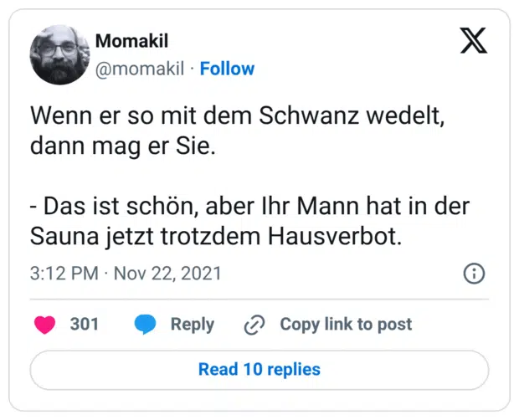Select Copy link to post text
Image resolution: width=519 pixels, height=420 pixels.
click(x=346, y=325)
